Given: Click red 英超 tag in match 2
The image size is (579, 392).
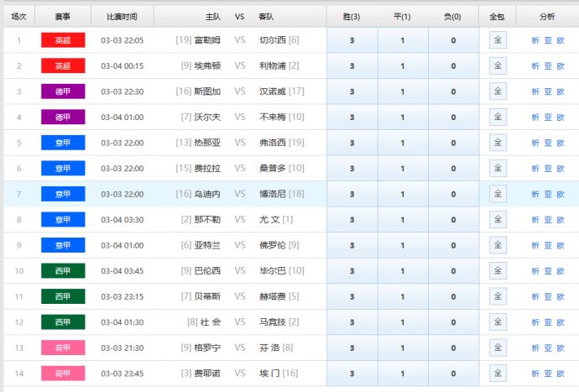Looking at the screenshot, I should click(63, 65).
